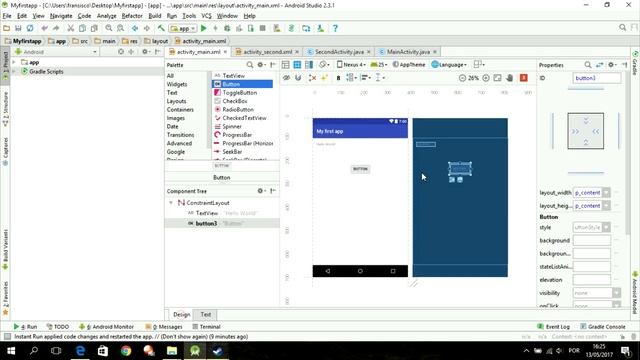This screenshot has height=360, width=640.
Task: Toggle Project tool window side tab
Action: (6, 65)
